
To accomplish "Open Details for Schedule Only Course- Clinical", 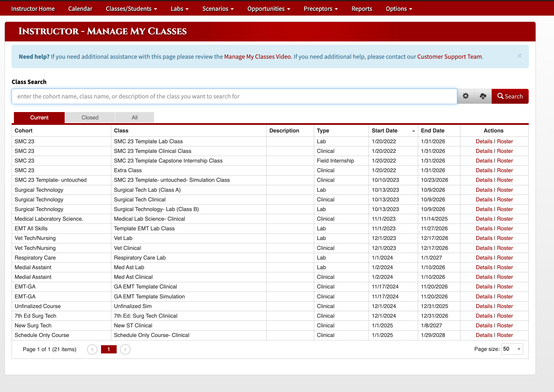I will (x=484, y=335).
